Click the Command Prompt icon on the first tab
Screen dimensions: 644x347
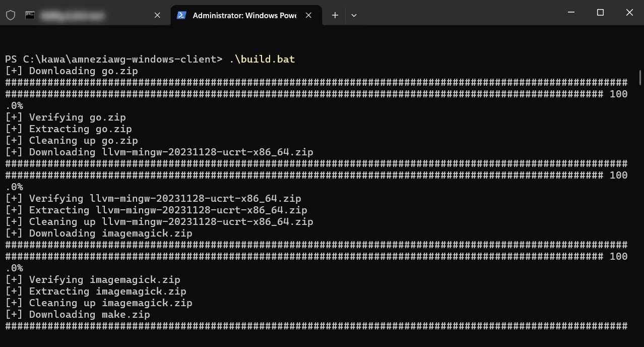pos(30,15)
